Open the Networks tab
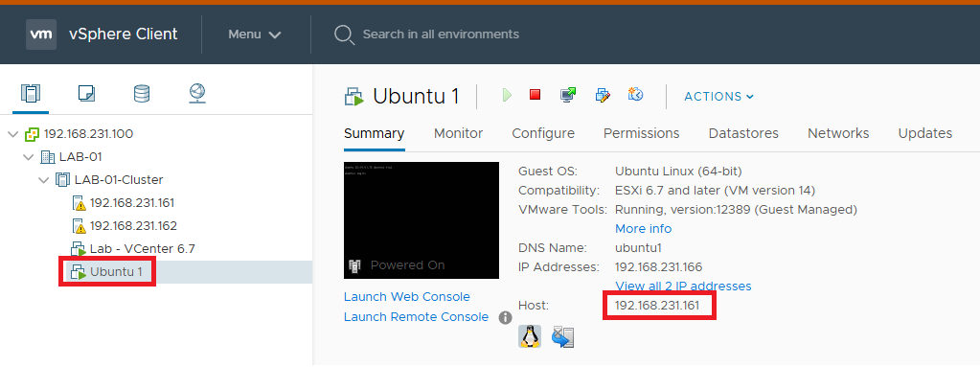This screenshot has height=367, width=980. pyautogui.click(x=838, y=134)
